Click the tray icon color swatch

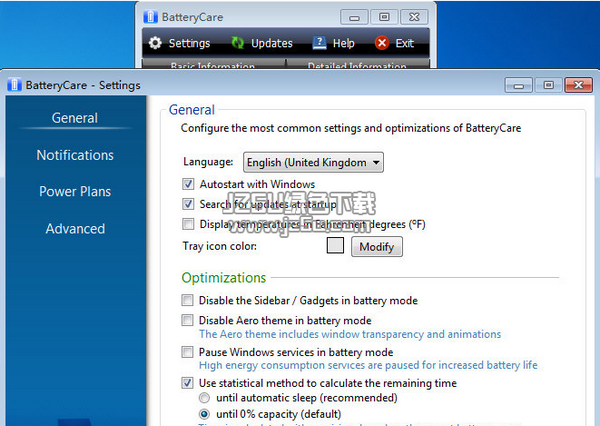tap(335, 245)
